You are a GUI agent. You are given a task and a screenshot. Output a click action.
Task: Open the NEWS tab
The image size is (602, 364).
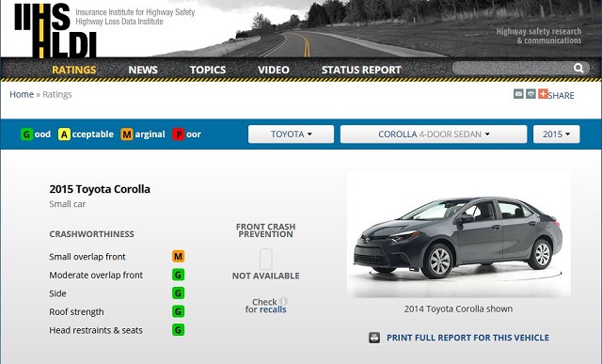[143, 70]
